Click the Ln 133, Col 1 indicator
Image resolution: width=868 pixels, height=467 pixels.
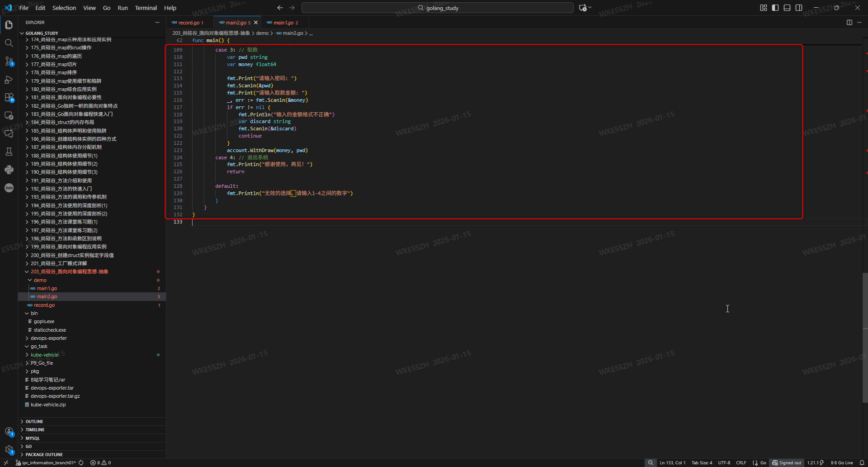tap(673, 462)
